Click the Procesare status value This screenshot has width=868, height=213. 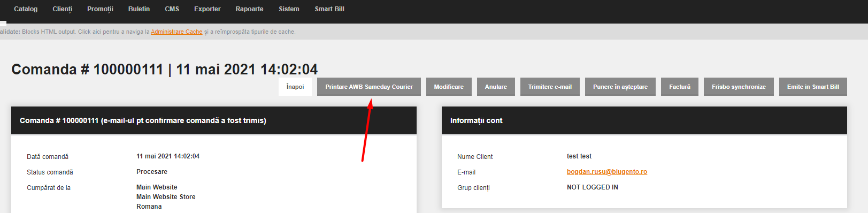click(x=152, y=172)
